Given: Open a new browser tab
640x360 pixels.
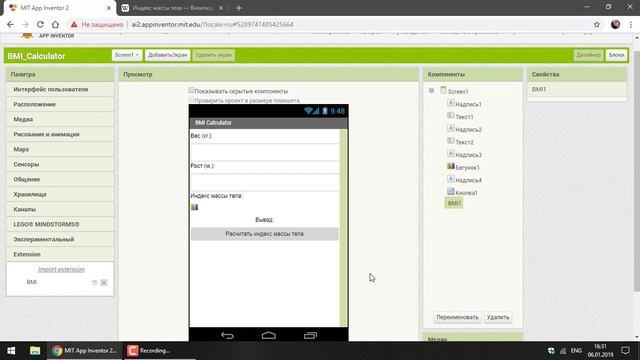Looking at the screenshot, I should (x=239, y=8).
